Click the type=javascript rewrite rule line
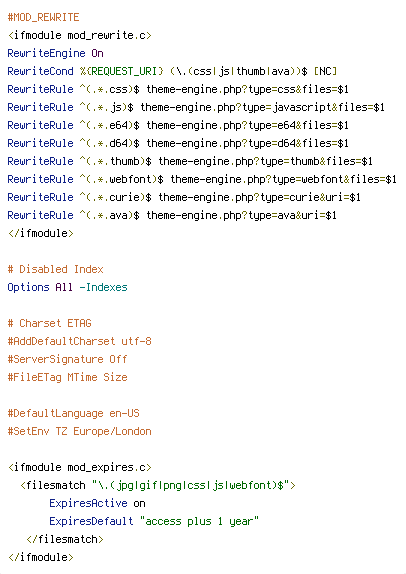Viewport: 406px width, 574px height. [x=196, y=107]
